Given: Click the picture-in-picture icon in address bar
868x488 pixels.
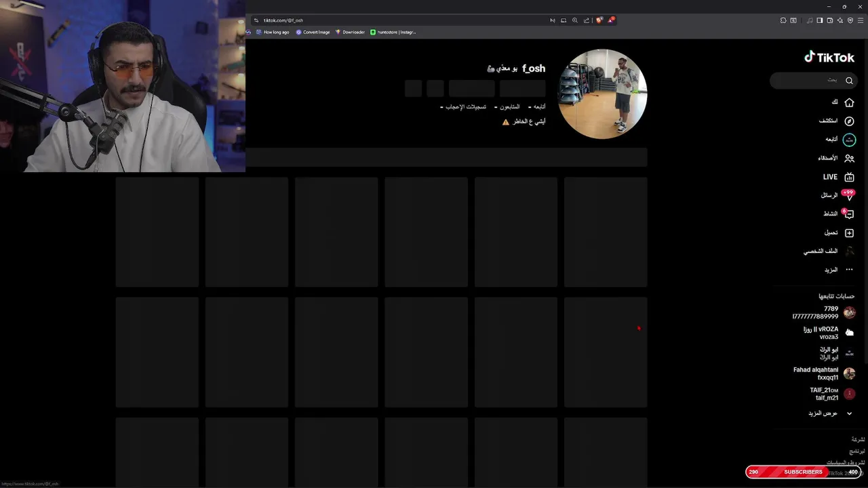Looking at the screenshot, I should pos(564,20).
